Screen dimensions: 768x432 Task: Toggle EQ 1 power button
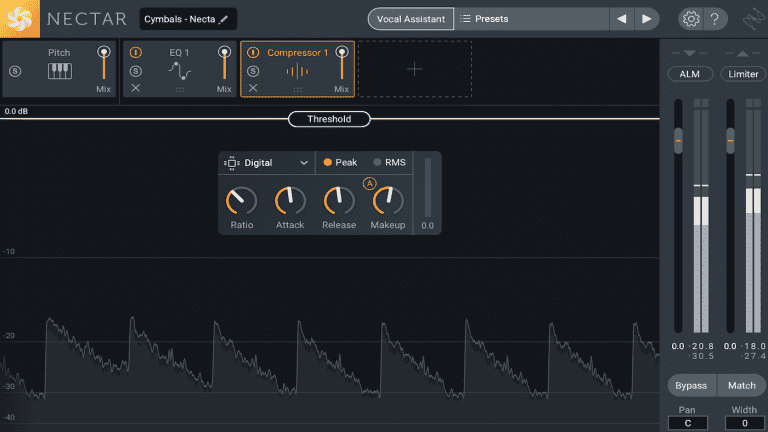pos(136,52)
